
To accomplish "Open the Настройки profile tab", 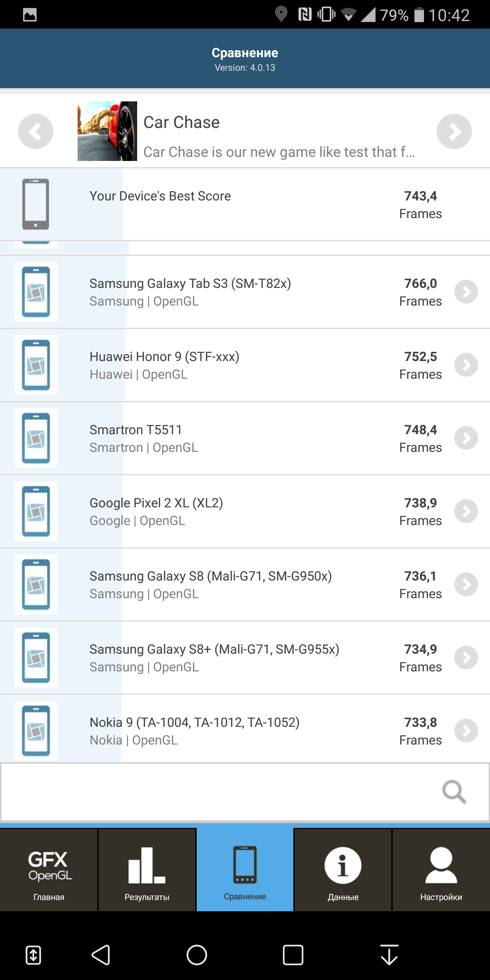I will (441, 870).
